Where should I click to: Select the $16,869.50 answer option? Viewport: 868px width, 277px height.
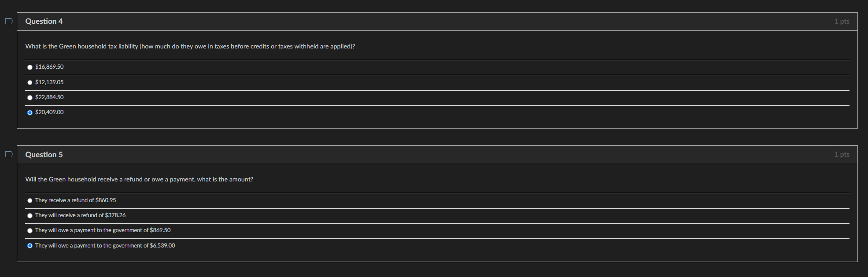[x=30, y=67]
